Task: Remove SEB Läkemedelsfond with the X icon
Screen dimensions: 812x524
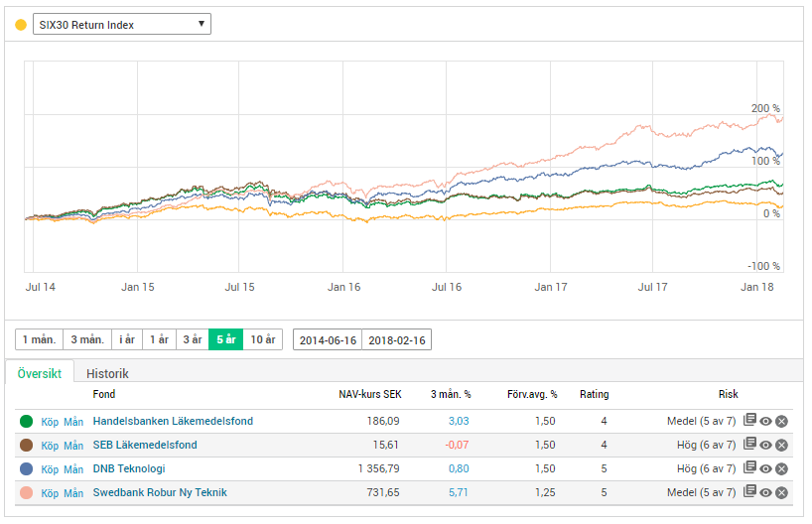Action: pyautogui.click(x=781, y=445)
